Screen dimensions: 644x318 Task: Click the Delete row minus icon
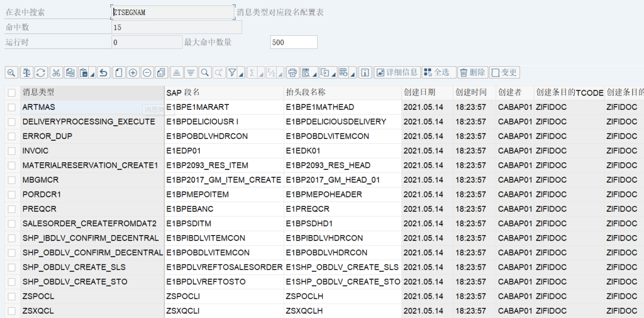click(147, 73)
